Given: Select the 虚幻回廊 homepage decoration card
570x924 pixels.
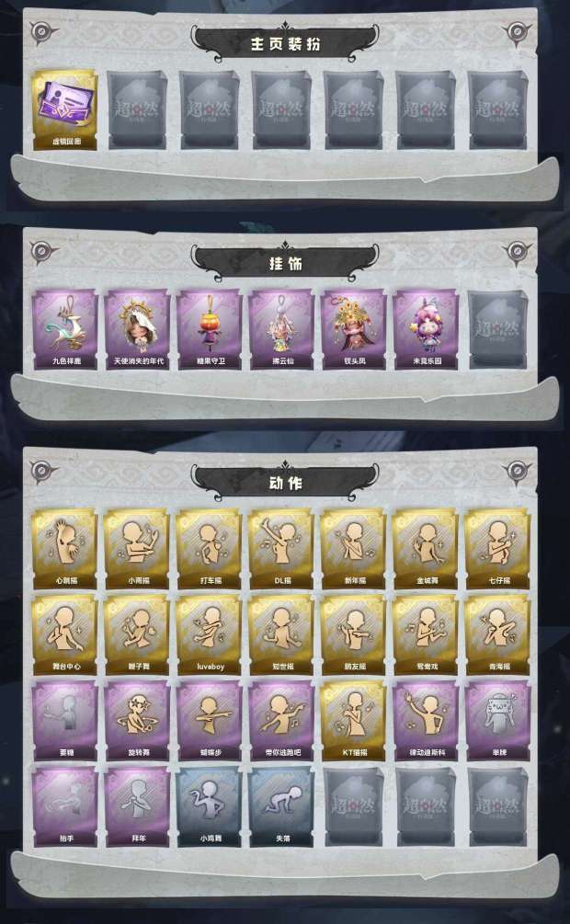Looking at the screenshot, I should [65, 110].
